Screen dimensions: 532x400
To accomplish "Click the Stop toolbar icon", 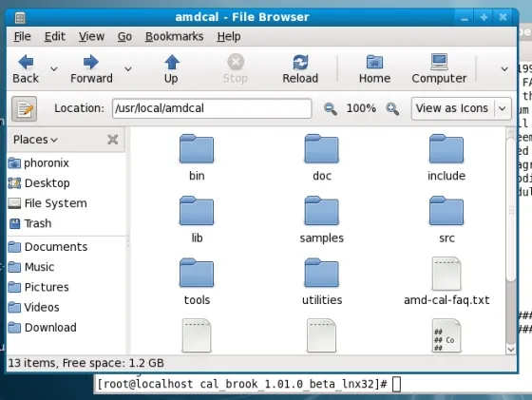I will click(x=236, y=69).
